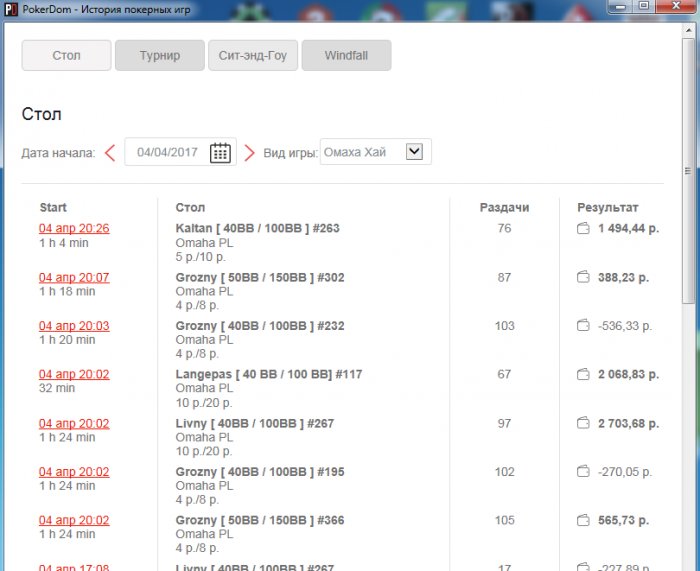Screen dimensions: 700x571
Task: Select table name Grozny [ 40BB / 100BB ] #232
Action: pos(260,326)
